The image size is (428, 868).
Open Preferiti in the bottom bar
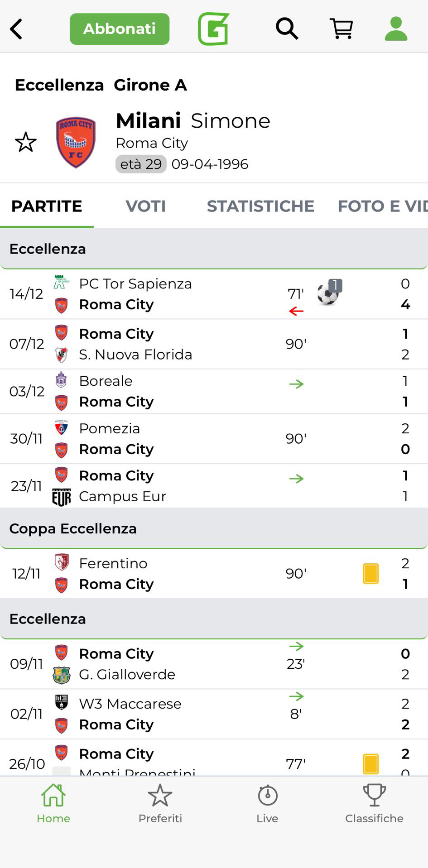[x=160, y=804]
